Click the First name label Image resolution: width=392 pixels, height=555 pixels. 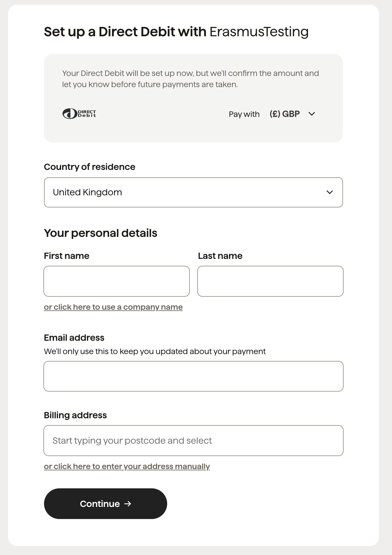pyautogui.click(x=67, y=256)
